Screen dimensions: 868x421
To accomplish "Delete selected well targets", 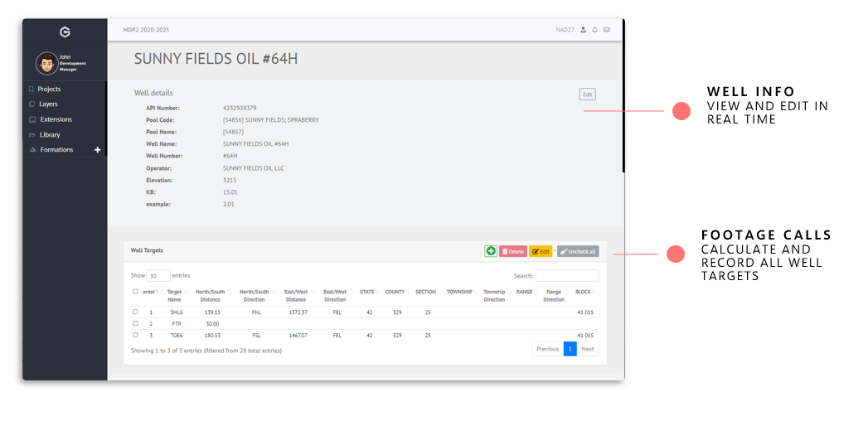I will [x=513, y=251].
